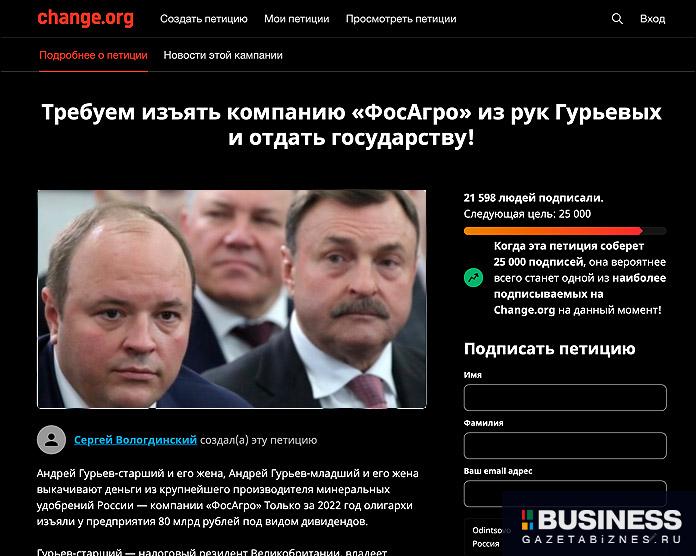Click the petition title heading
Viewport: 696px width, 556px height.
352,125
